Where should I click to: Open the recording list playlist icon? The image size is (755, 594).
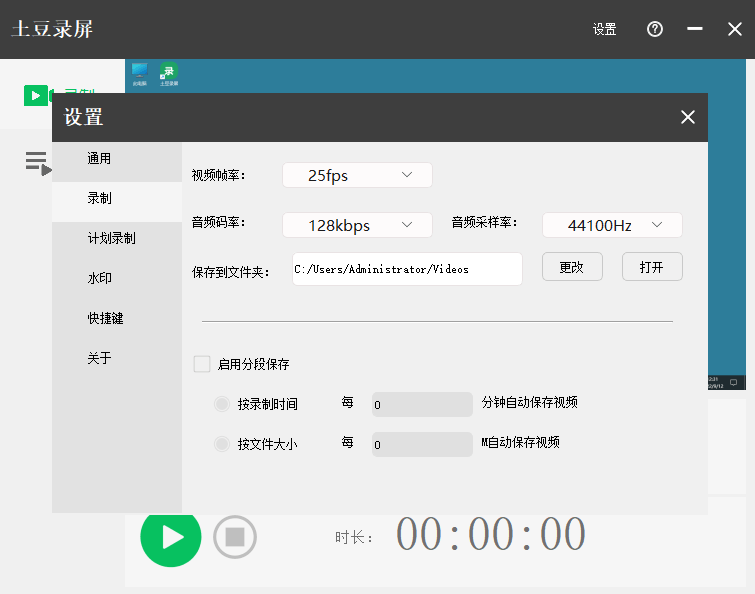39,163
